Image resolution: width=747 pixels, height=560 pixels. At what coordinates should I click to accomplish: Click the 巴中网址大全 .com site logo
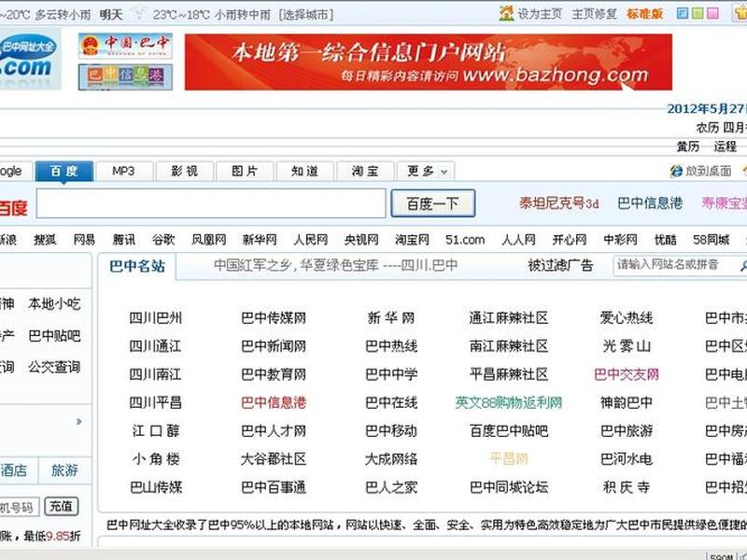point(30,59)
